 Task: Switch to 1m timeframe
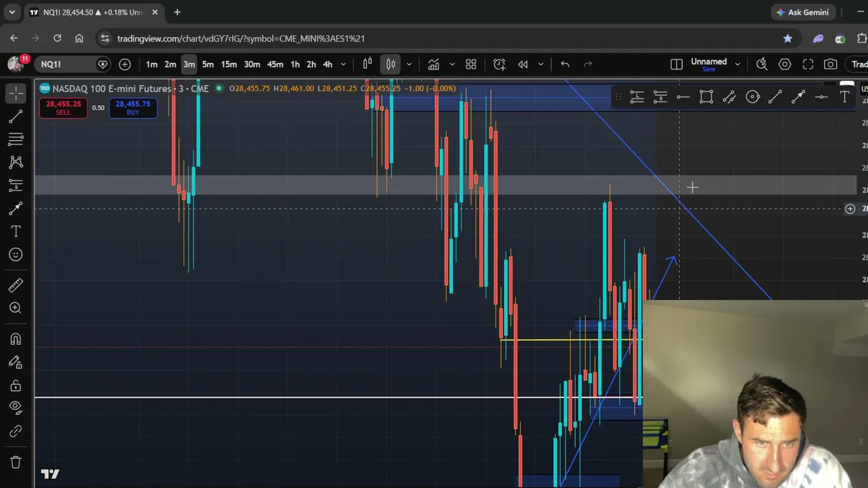point(152,64)
